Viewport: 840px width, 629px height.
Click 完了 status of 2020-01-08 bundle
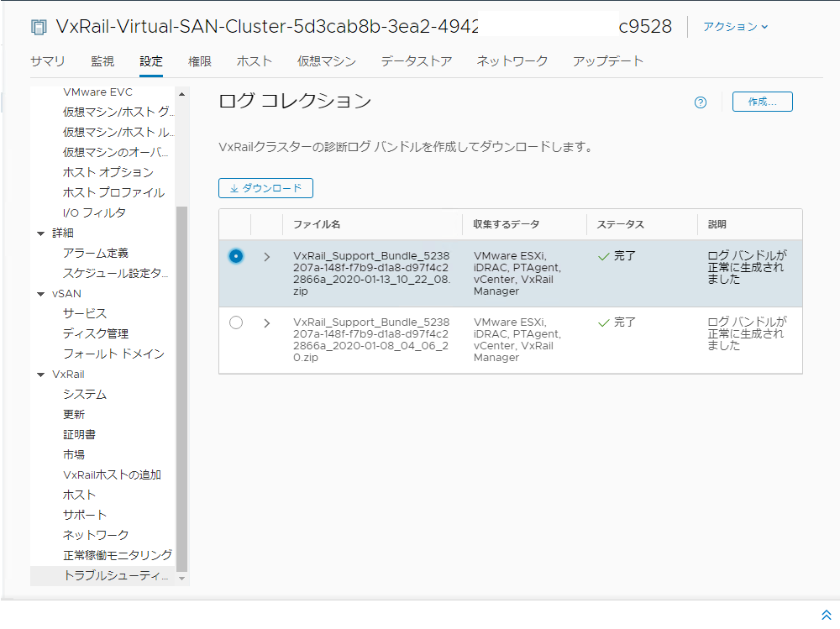[x=617, y=322]
